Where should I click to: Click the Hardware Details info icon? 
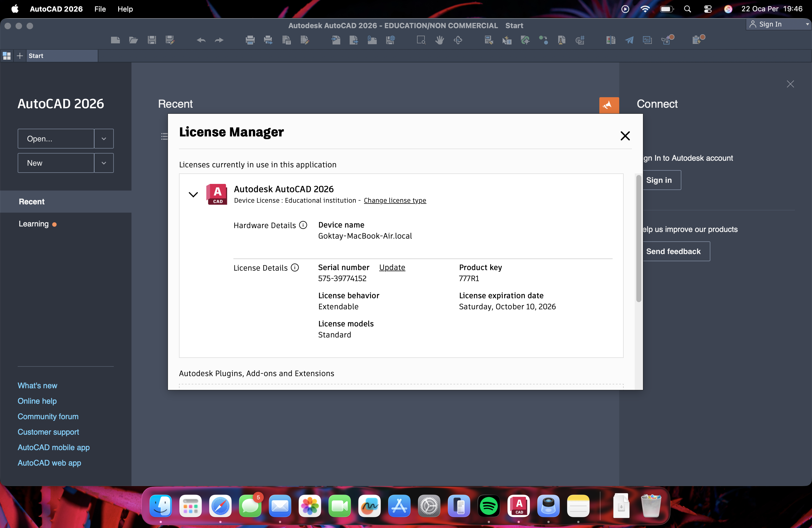click(x=303, y=225)
